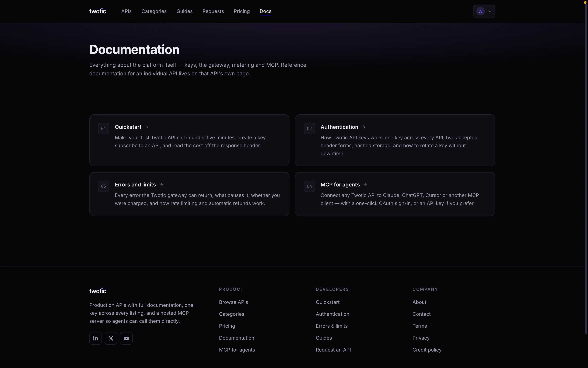Open the Errors and limits card title
This screenshot has height=368, width=588.
click(x=135, y=185)
